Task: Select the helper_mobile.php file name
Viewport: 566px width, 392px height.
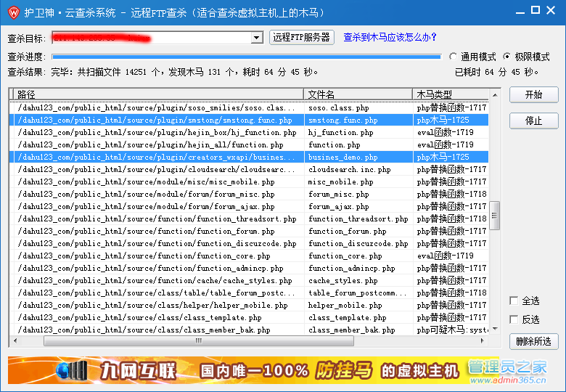Action: pos(345,306)
